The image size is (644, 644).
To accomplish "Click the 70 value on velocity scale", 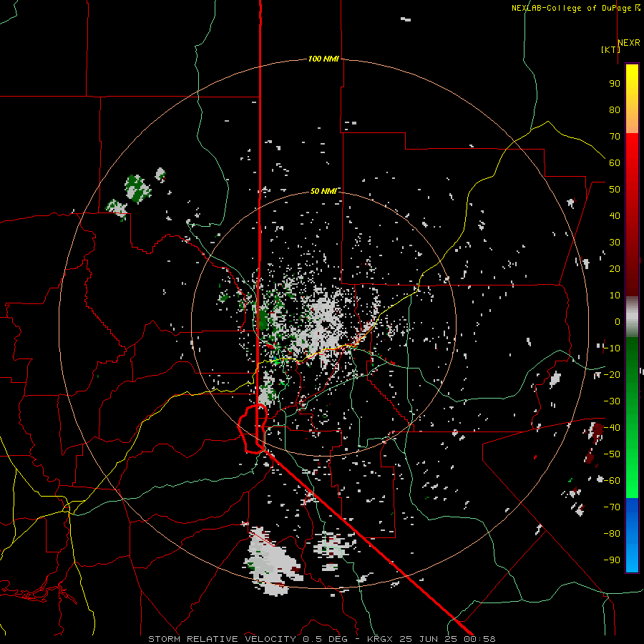I will pyautogui.click(x=615, y=137).
